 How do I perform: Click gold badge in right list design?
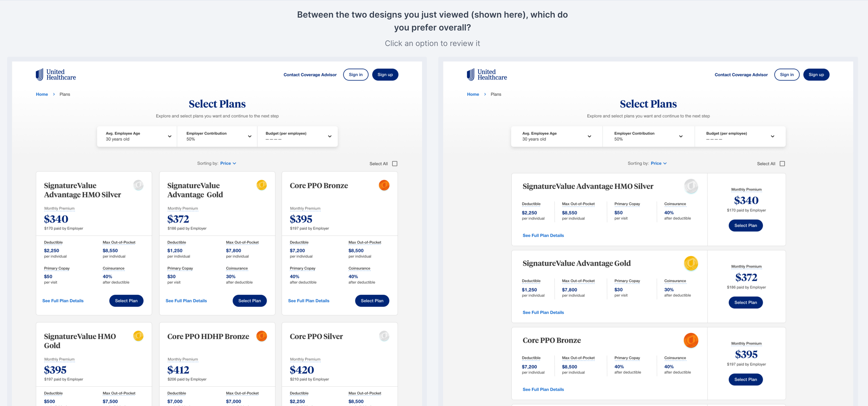coord(691,263)
